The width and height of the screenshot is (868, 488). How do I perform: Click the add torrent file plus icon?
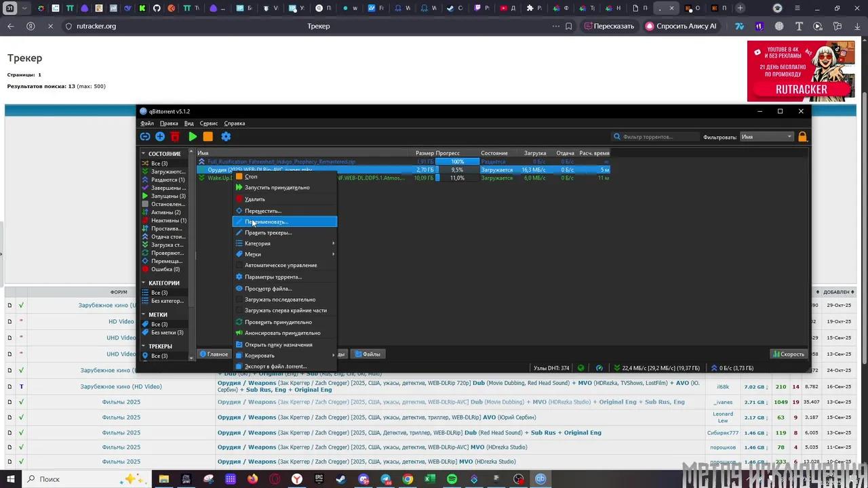click(160, 136)
